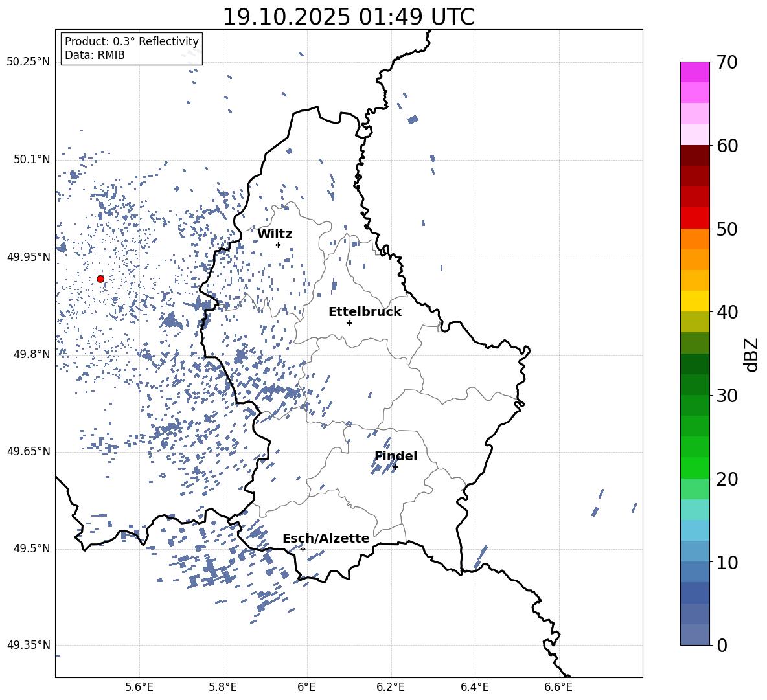The image size is (767, 700).
Task: Pick the bright green colorbar segment above 20
Action: 695,468
